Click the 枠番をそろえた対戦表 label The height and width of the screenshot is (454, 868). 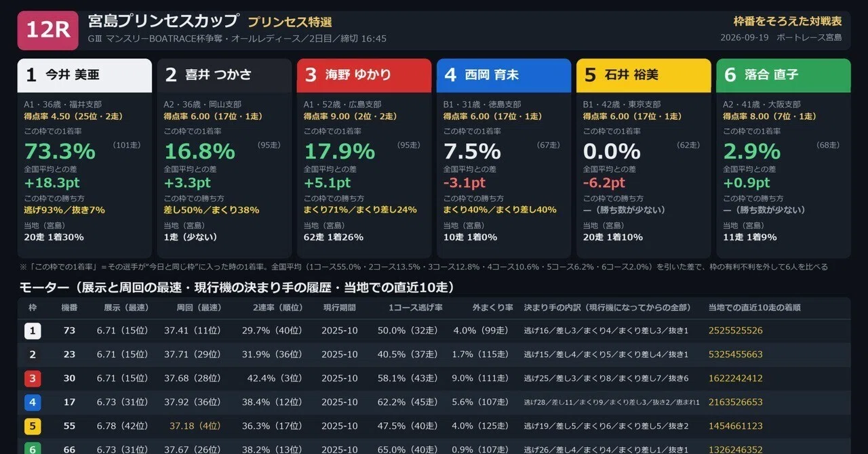787,22
